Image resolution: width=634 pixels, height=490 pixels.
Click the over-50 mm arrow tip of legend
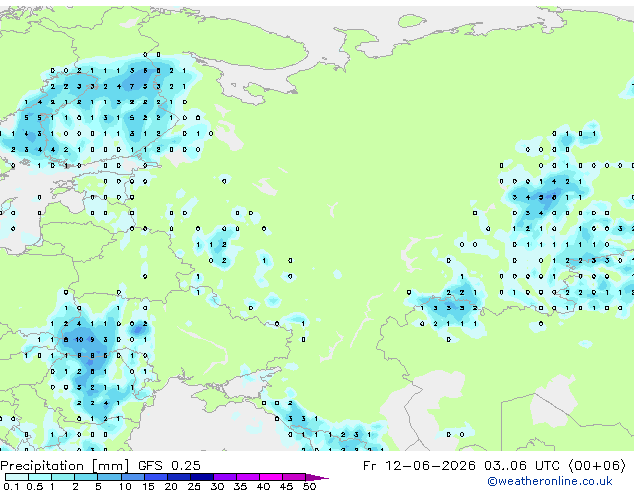(x=317, y=478)
